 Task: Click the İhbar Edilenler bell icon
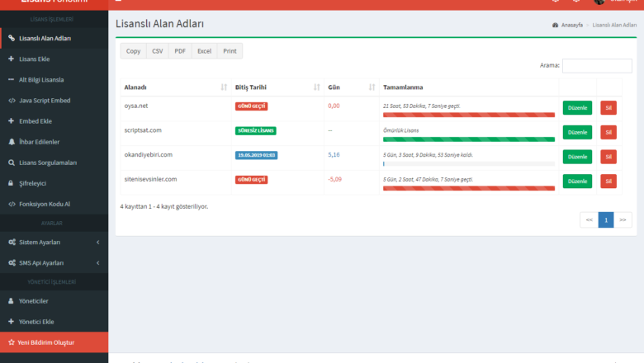click(x=11, y=142)
